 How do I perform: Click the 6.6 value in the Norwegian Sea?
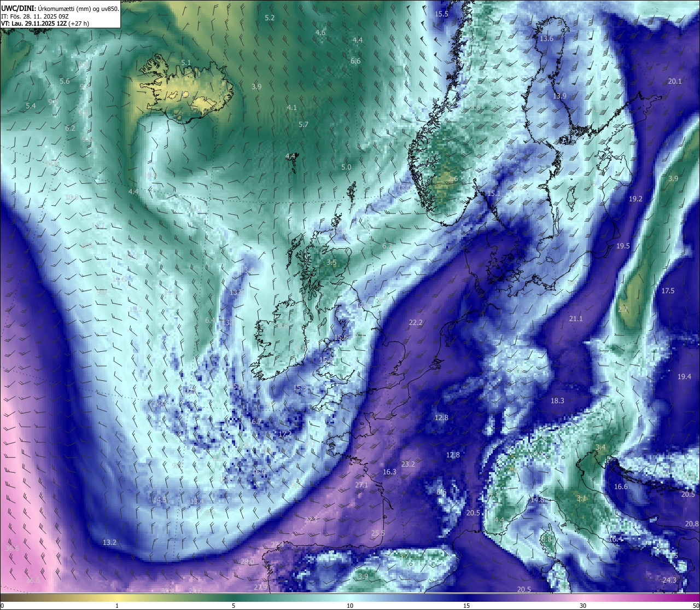pyautogui.click(x=355, y=61)
